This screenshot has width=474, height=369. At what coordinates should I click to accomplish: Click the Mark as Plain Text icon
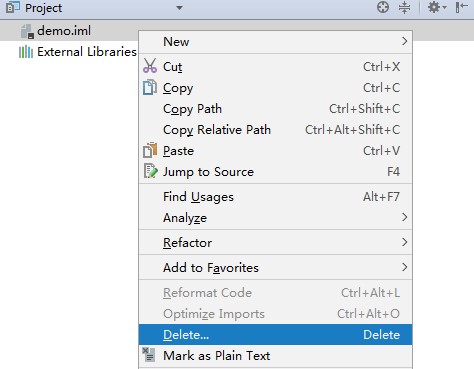pyautogui.click(x=149, y=355)
